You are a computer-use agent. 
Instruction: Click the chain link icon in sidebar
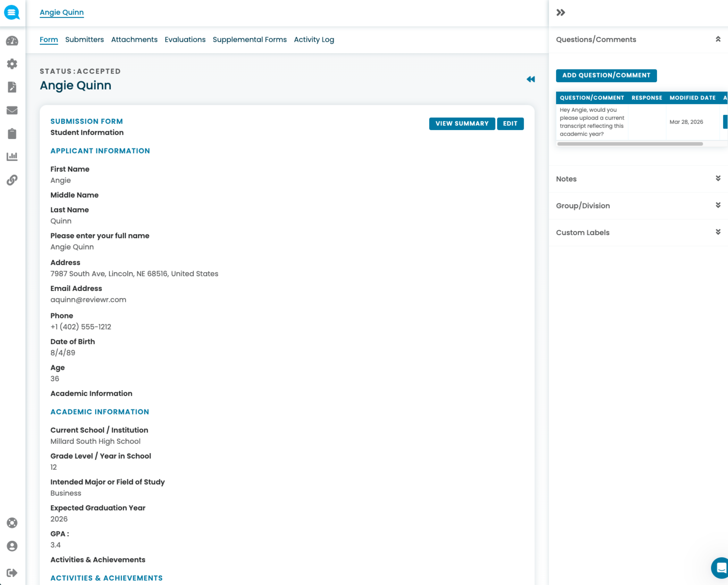12,180
